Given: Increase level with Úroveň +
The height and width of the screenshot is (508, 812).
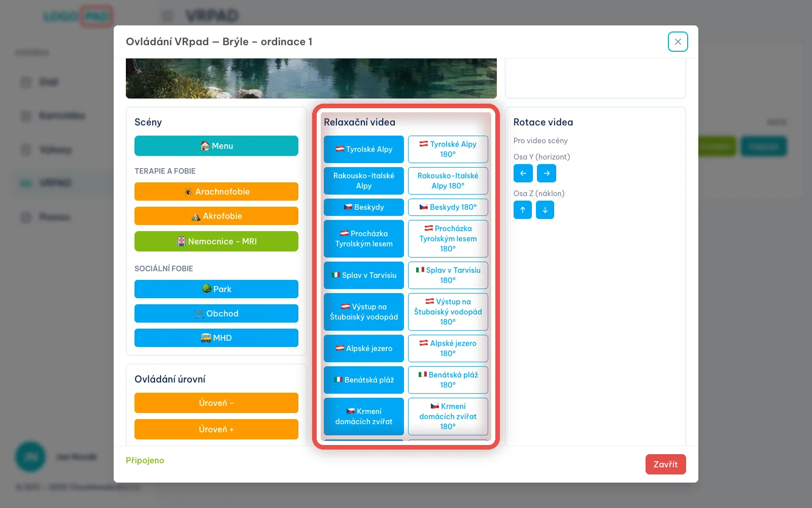Looking at the screenshot, I should click(x=216, y=429).
